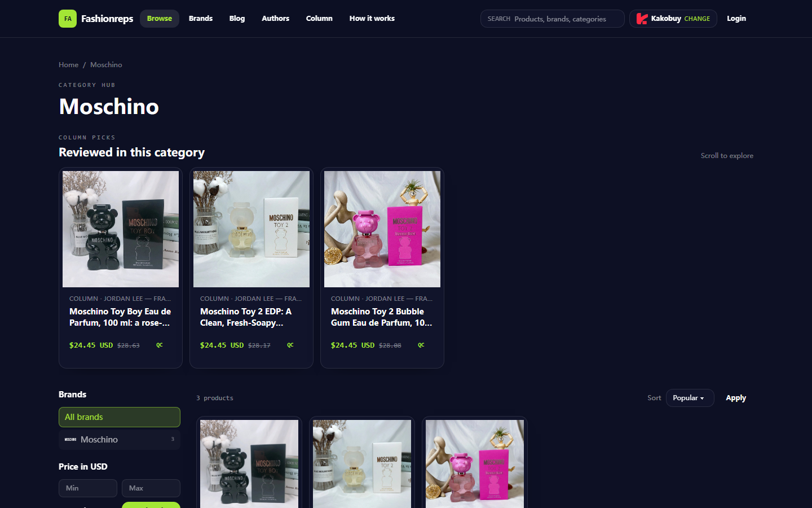
Task: Click the green FA Fashionreps logo icon
Action: pyautogui.click(x=68, y=19)
